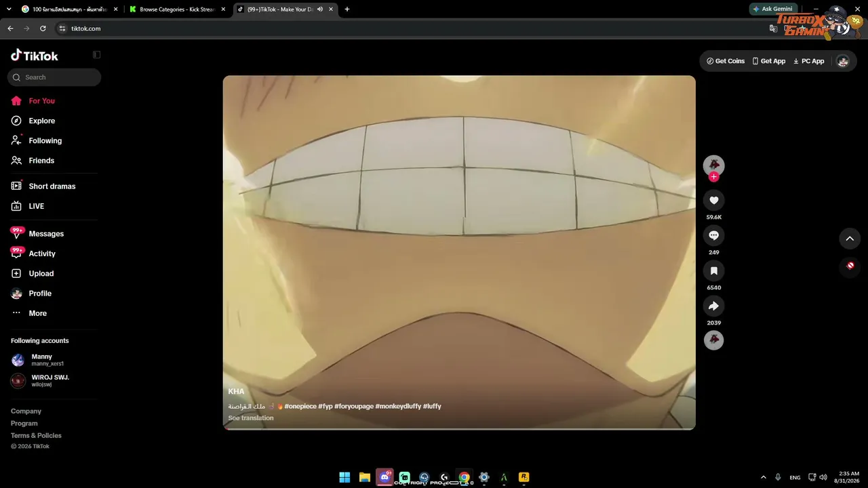Close the Kick Browse Categories tab
Image resolution: width=868 pixels, height=488 pixels.
[223, 9]
